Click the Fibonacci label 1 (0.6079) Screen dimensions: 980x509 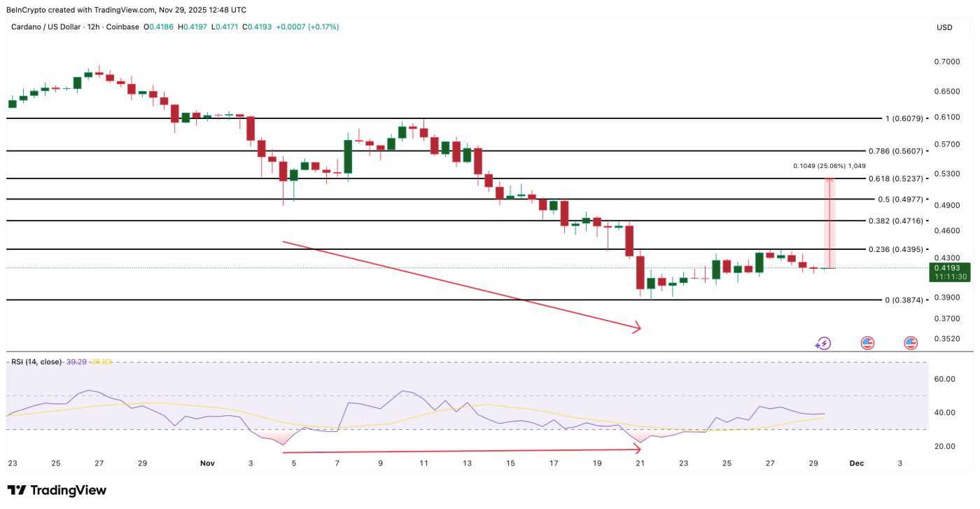pyautogui.click(x=904, y=118)
